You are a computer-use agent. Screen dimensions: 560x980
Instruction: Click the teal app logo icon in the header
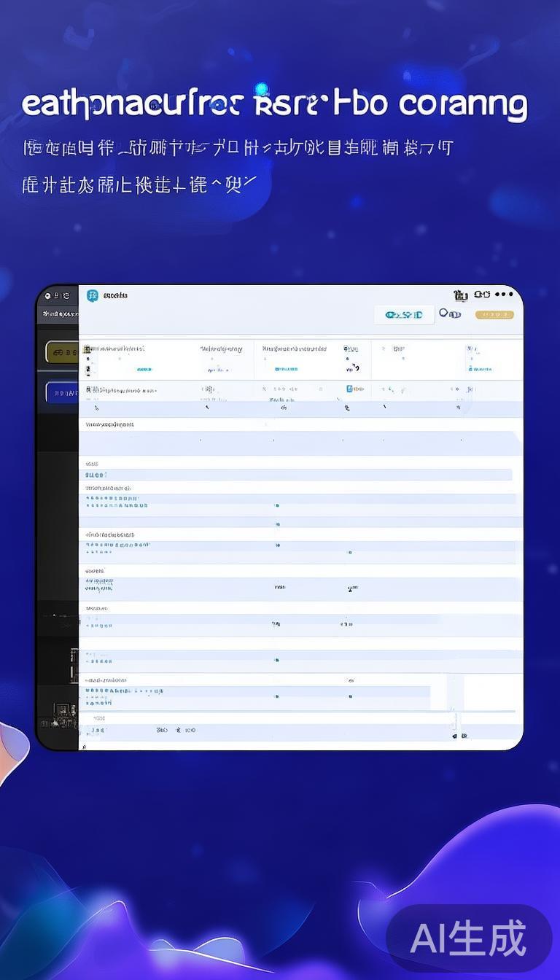click(x=93, y=295)
